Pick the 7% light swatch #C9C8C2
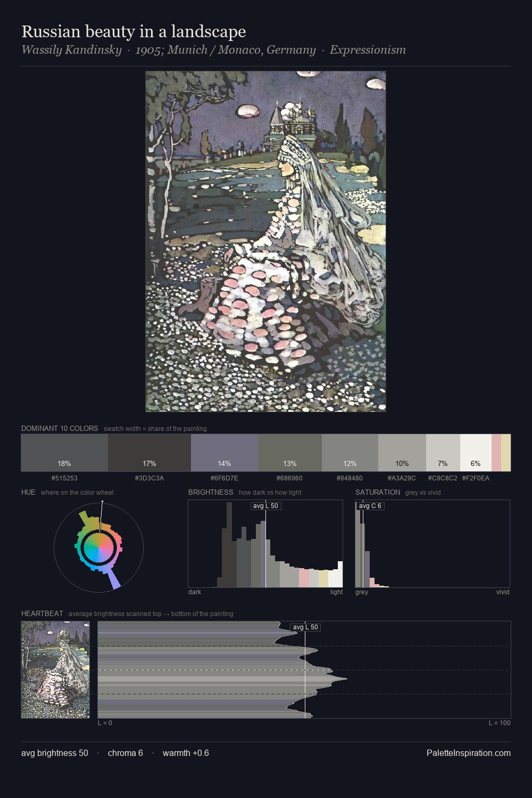This screenshot has width=532, height=798. coord(443,453)
